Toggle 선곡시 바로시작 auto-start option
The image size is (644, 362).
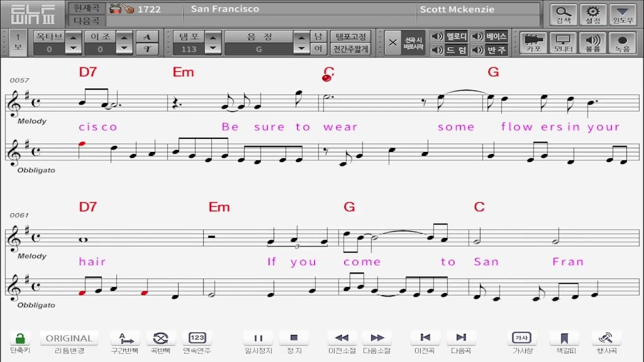click(413, 43)
